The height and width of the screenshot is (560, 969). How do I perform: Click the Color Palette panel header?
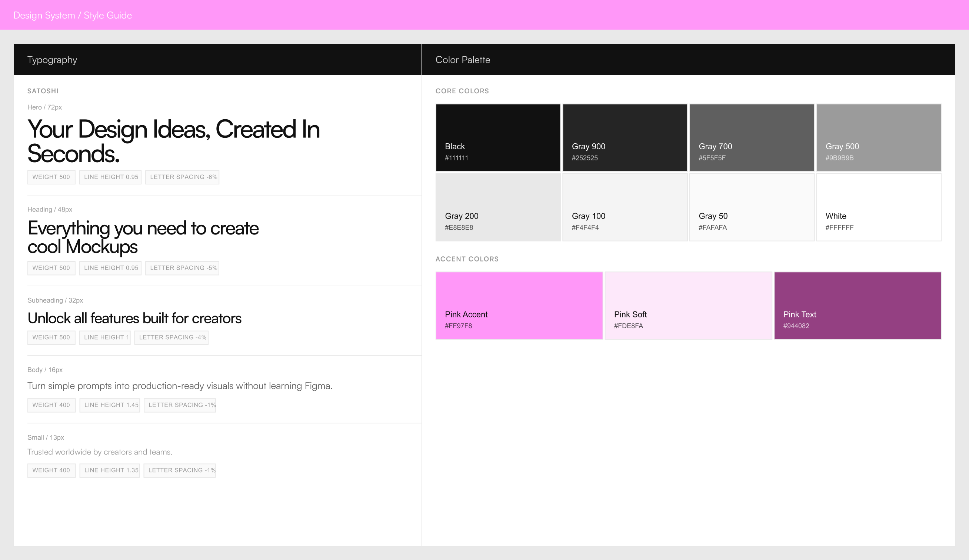coord(688,59)
